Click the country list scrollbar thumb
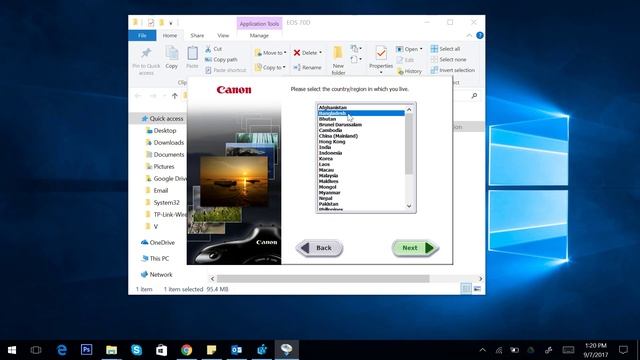The height and width of the screenshot is (360, 640). (409, 144)
